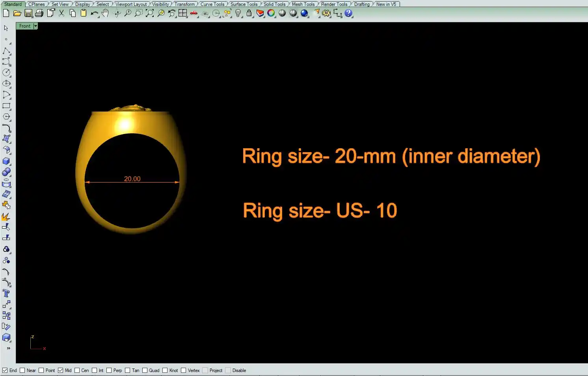This screenshot has width=588, height=376.
Task: Enable the Cen osnap checkbox
Action: pyautogui.click(x=77, y=370)
